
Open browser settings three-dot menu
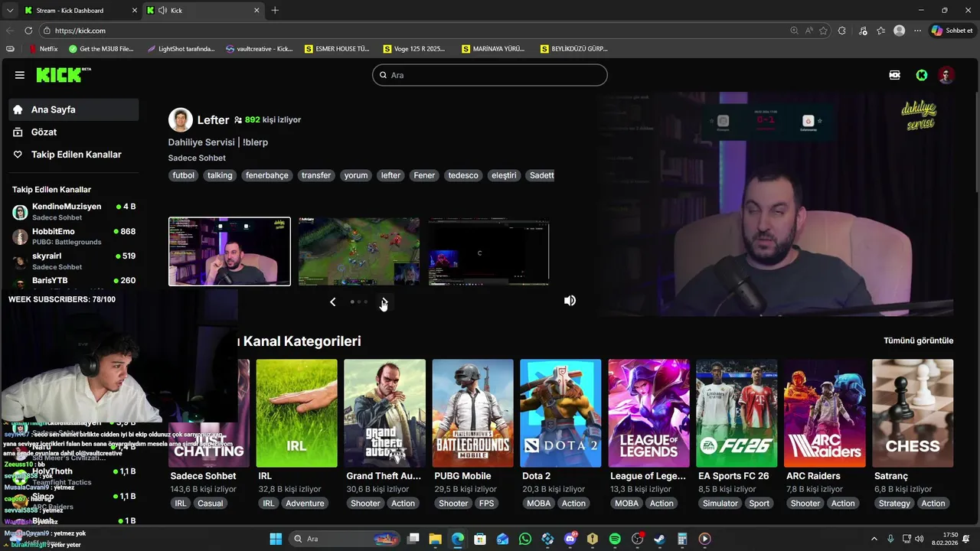pos(917,31)
